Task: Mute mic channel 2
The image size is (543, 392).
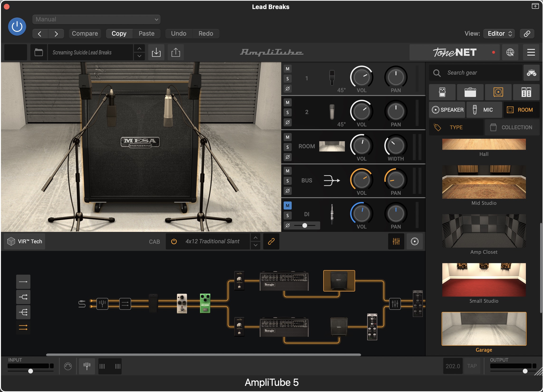Action: click(288, 103)
